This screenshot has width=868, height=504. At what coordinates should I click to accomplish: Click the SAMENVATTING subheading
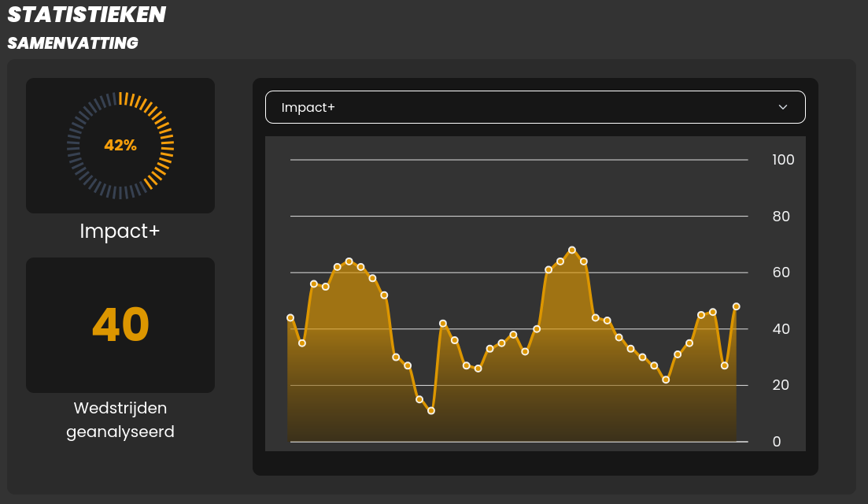coord(72,43)
